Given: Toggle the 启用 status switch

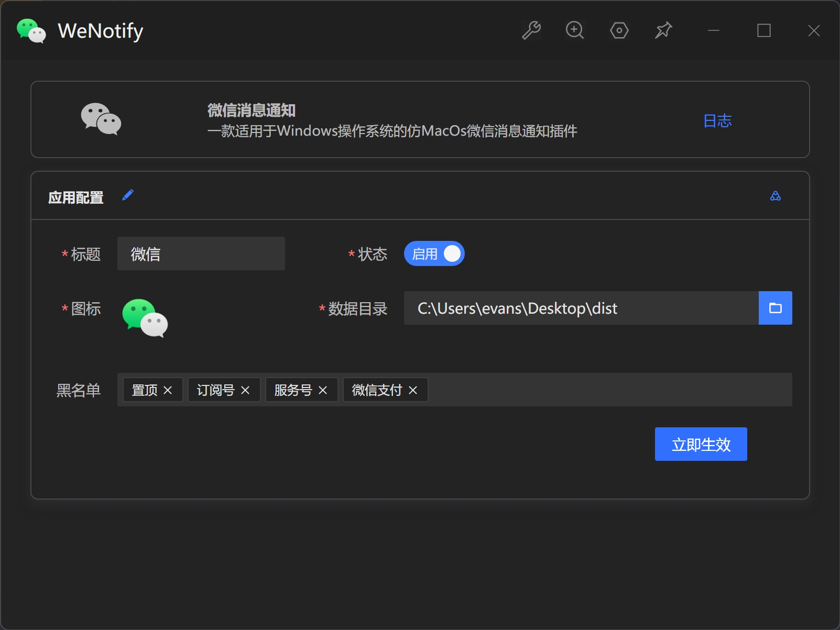Looking at the screenshot, I should click(x=434, y=253).
